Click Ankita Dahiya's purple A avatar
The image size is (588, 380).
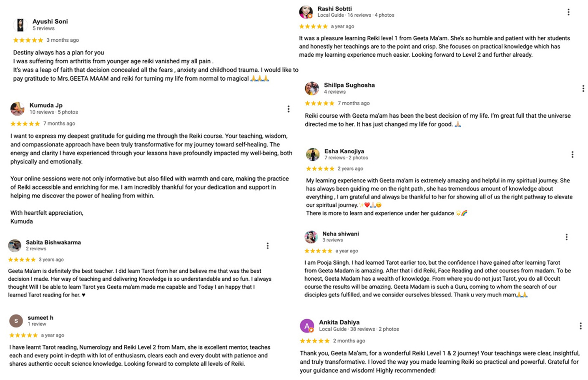[x=307, y=326]
